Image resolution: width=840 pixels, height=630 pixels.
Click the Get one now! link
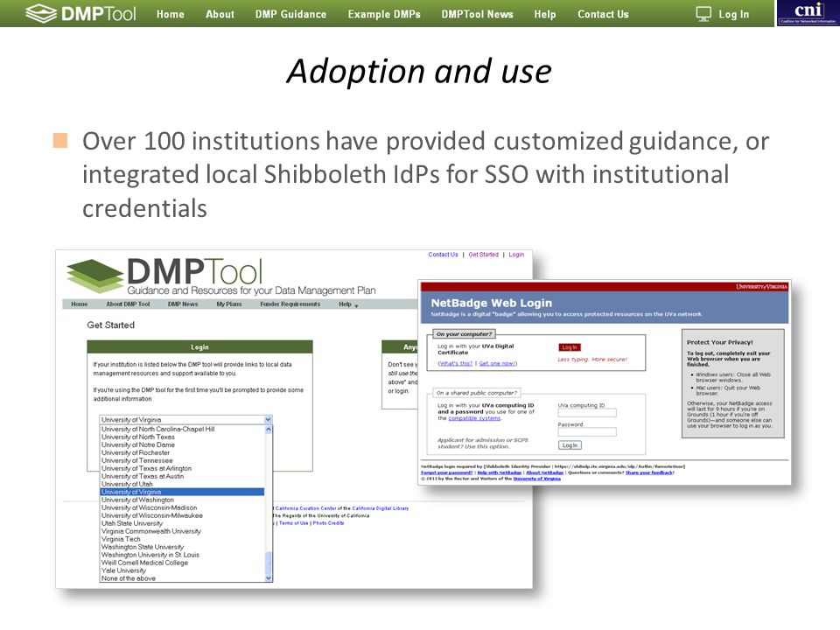pyautogui.click(x=498, y=363)
